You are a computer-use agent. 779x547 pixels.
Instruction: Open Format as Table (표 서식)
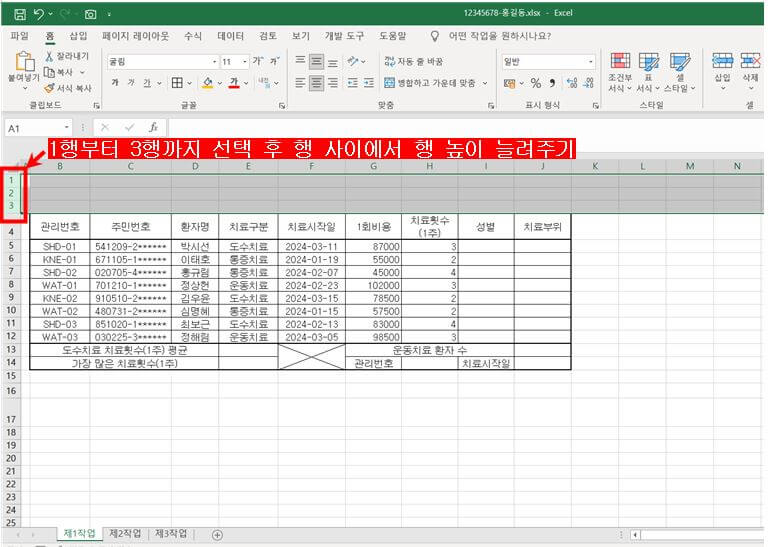(x=648, y=73)
